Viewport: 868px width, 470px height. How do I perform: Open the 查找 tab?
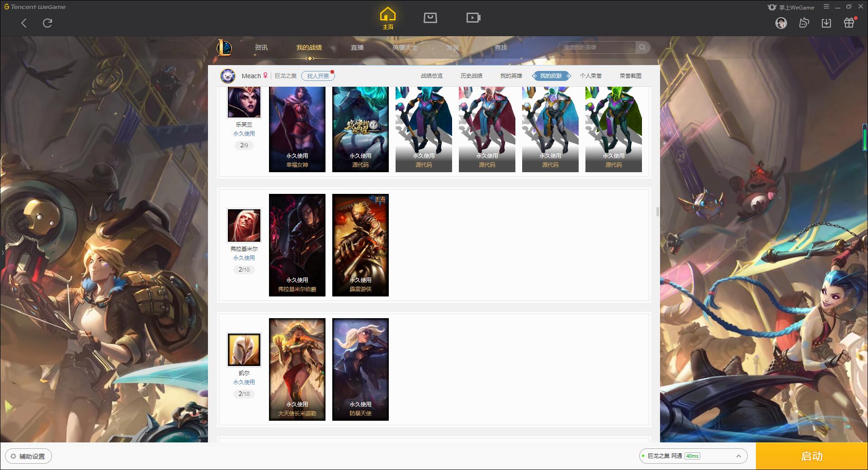(501, 47)
